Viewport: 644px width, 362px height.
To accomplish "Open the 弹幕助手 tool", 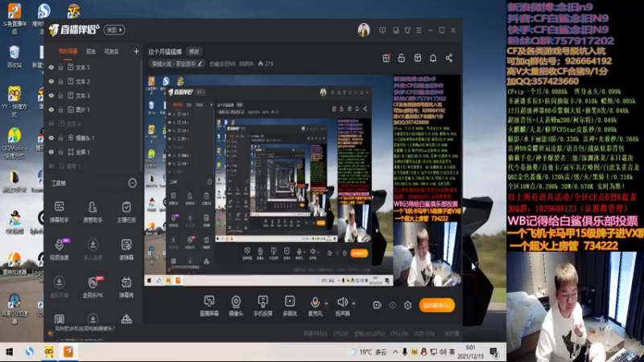I will (x=59, y=212).
